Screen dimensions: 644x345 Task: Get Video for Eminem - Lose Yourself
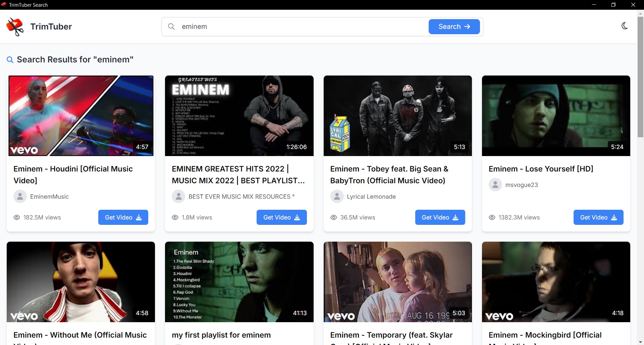click(598, 217)
